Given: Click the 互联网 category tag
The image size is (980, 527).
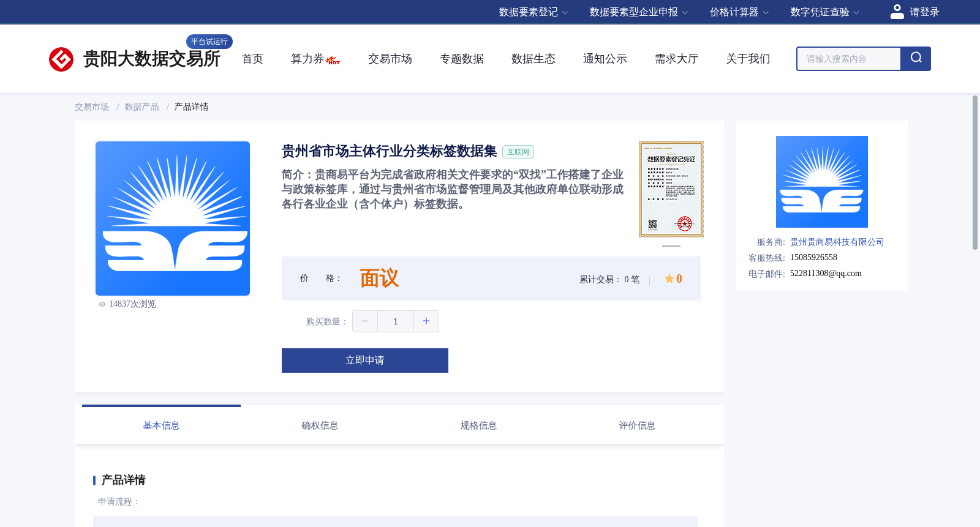Looking at the screenshot, I should [518, 152].
